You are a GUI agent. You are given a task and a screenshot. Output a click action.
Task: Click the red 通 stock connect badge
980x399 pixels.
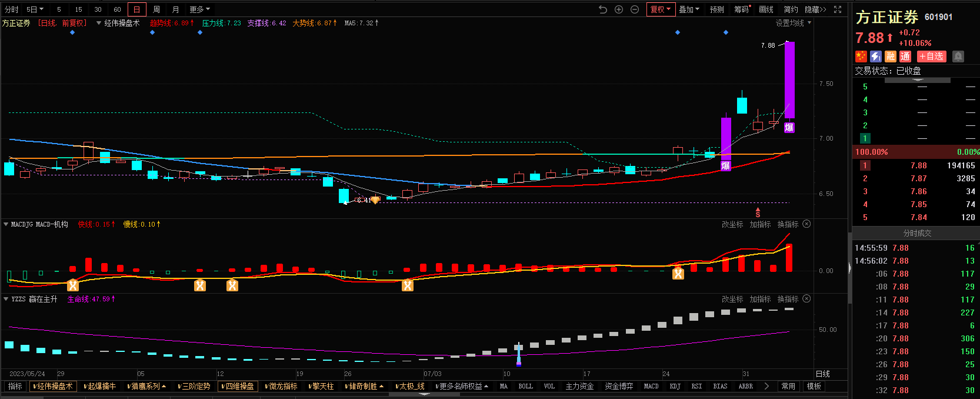pos(905,56)
